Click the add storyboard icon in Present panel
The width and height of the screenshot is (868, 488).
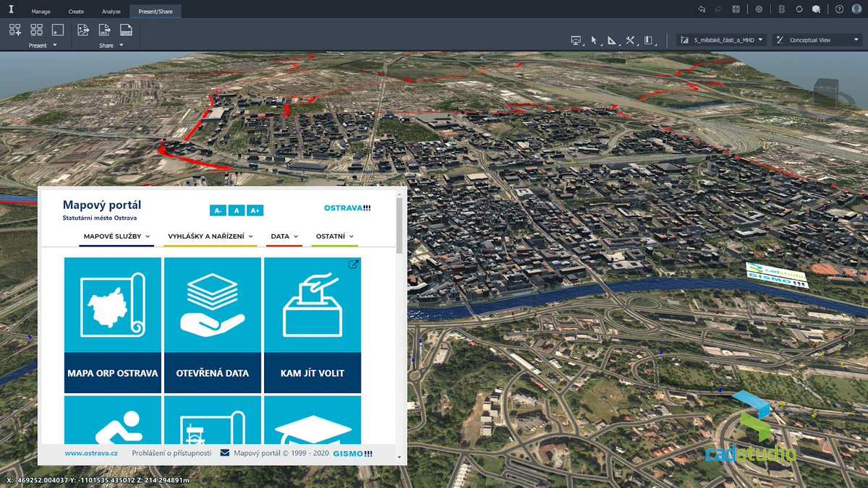[14, 30]
